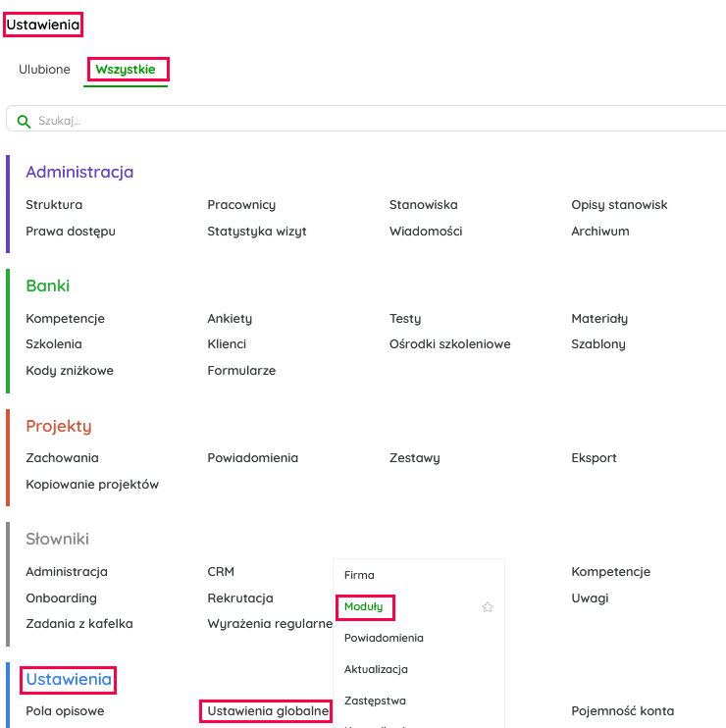Open Kopiowanie projektów
The height and width of the screenshot is (728, 726).
(x=92, y=485)
